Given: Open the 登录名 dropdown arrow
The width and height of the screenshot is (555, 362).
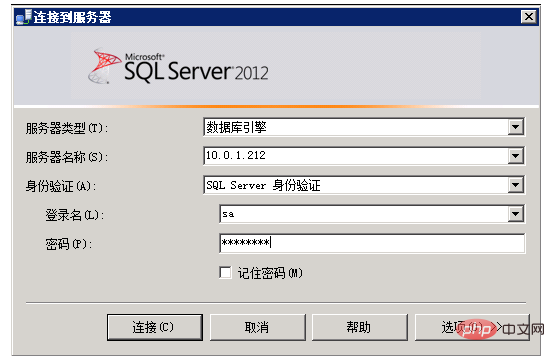Looking at the screenshot, I should 516,214.
